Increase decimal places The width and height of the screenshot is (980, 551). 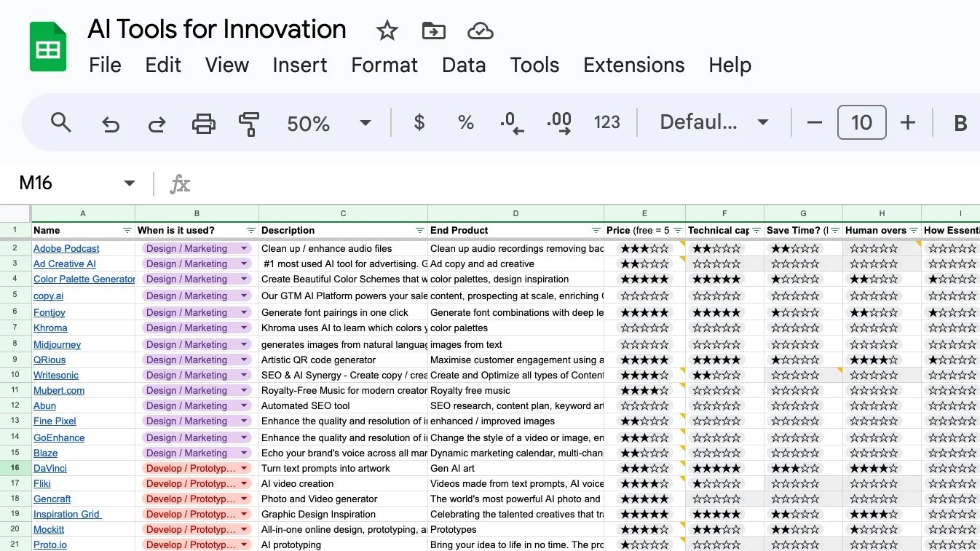point(559,123)
